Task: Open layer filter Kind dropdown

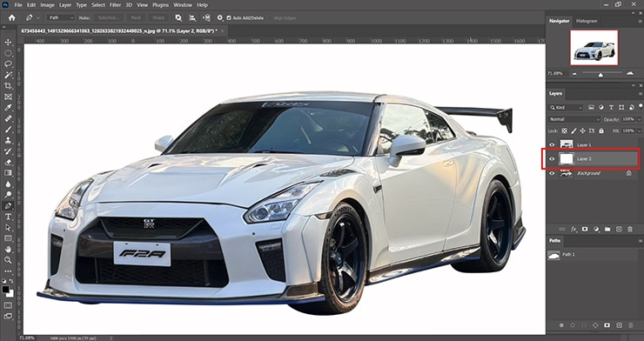Action: [x=566, y=108]
